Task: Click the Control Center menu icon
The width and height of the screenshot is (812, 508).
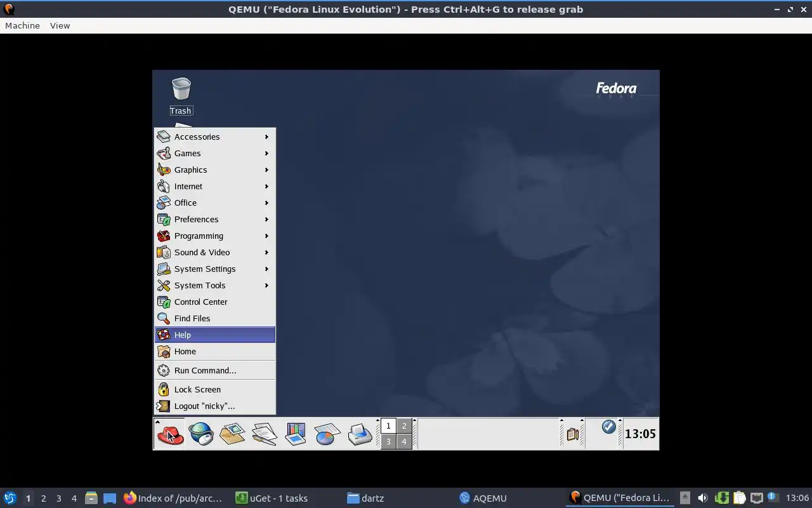Action: (x=164, y=302)
